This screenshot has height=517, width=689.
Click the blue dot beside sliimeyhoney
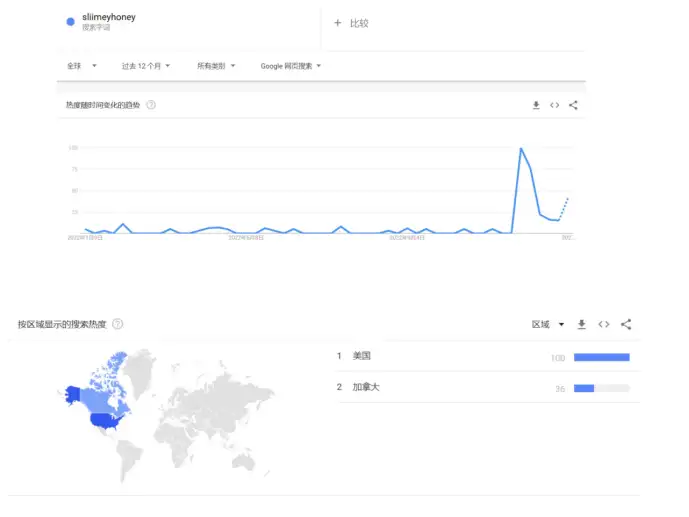click(70, 21)
